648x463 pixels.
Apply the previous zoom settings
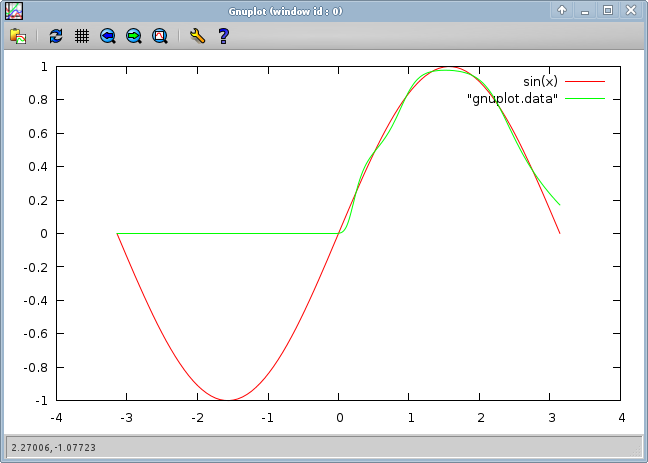[x=108, y=36]
